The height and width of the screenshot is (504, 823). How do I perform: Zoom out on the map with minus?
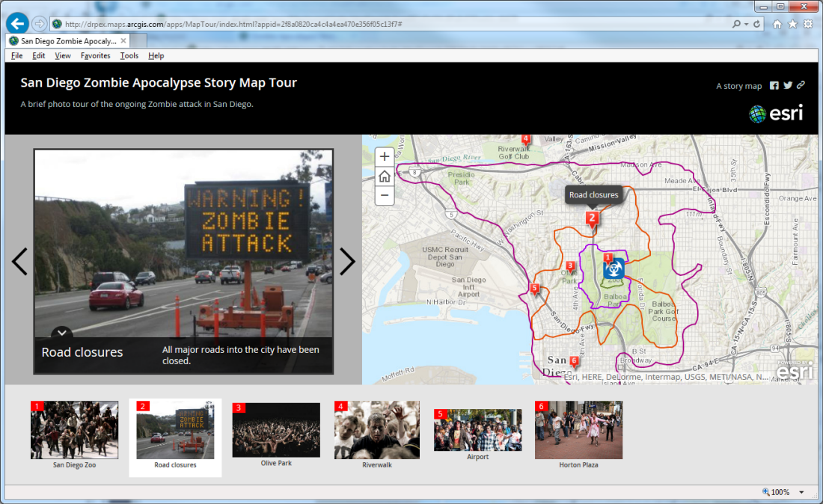coord(385,196)
